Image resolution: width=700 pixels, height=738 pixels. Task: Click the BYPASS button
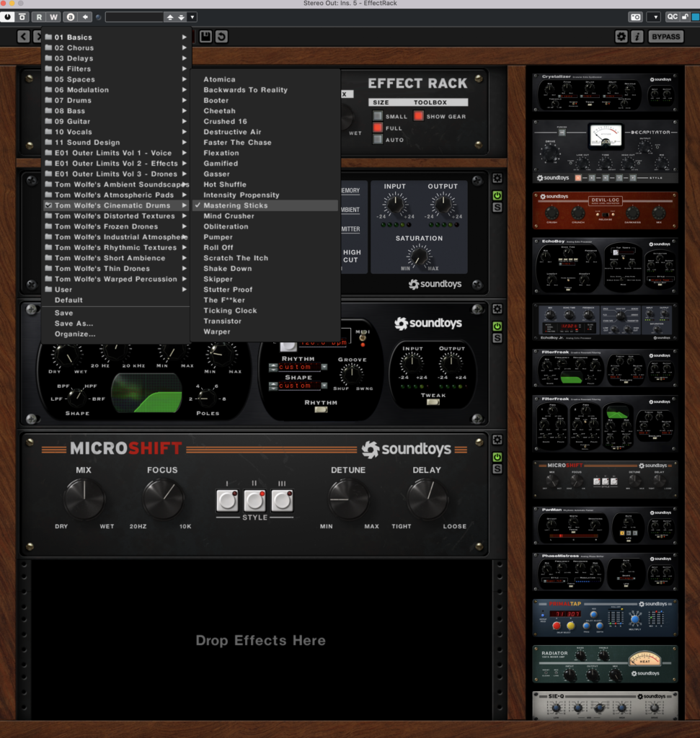pyautogui.click(x=665, y=36)
